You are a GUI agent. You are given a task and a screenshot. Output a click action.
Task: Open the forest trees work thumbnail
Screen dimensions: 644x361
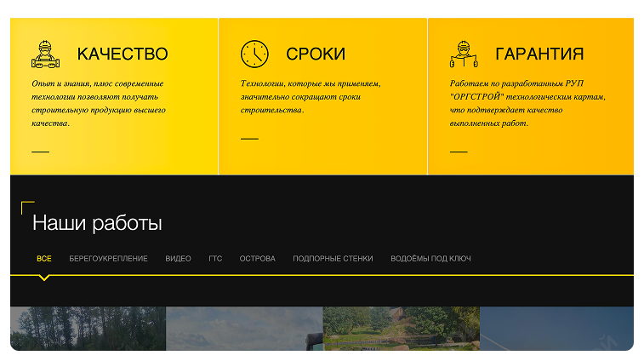point(88,329)
